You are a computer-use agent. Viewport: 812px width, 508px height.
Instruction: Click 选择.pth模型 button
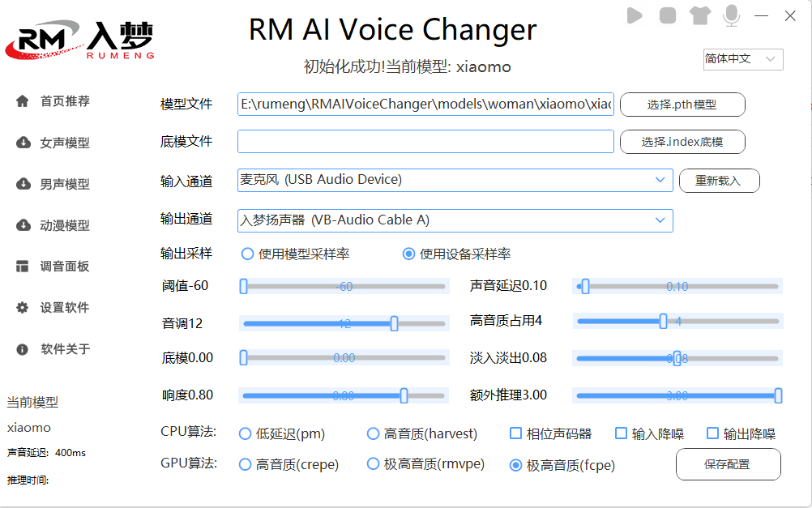682,105
